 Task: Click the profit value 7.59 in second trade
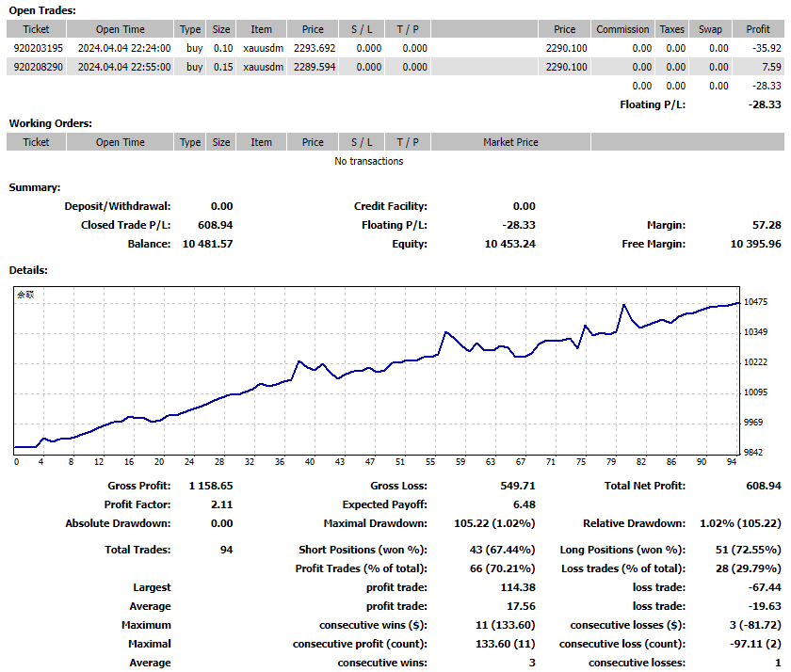coord(771,67)
